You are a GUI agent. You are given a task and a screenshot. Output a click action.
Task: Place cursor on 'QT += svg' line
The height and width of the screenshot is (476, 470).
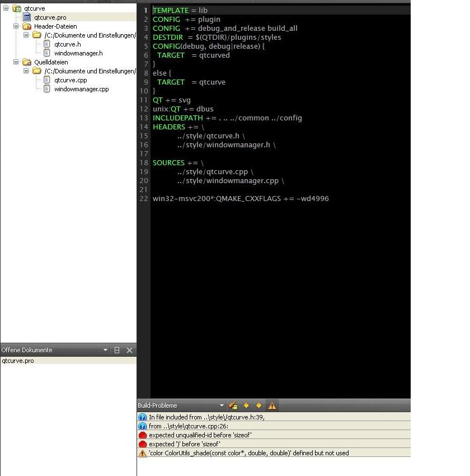pyautogui.click(x=172, y=100)
